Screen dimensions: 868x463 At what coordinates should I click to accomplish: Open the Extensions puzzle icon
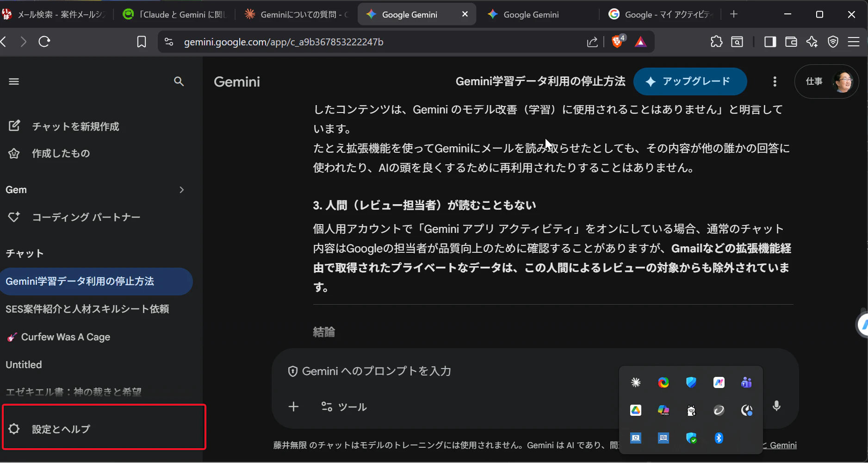click(716, 42)
